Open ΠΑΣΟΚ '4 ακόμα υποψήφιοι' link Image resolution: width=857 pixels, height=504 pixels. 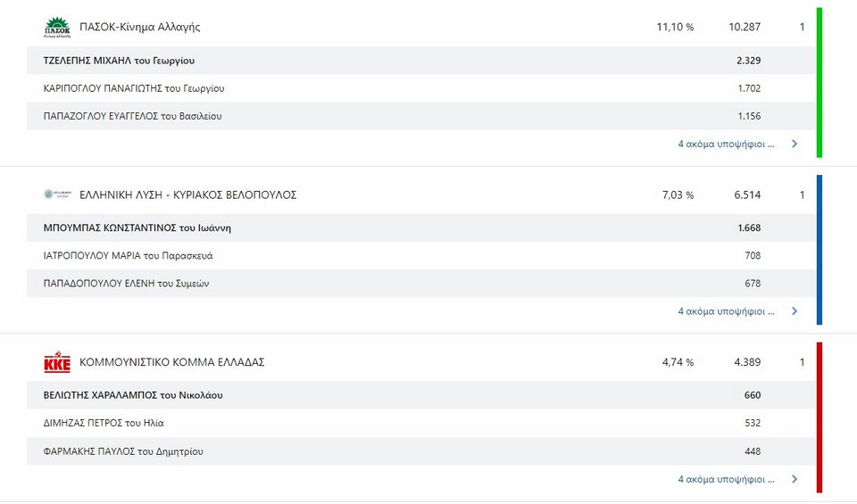click(x=726, y=143)
